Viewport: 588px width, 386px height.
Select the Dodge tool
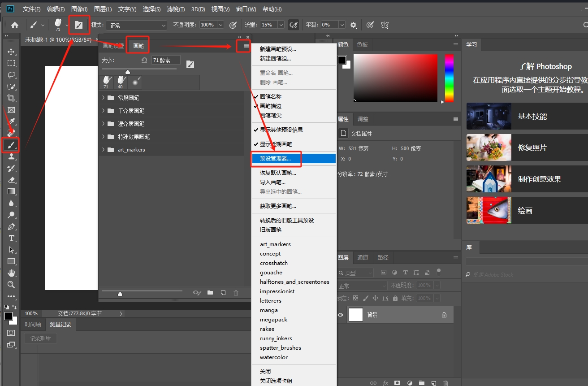pos(11,215)
